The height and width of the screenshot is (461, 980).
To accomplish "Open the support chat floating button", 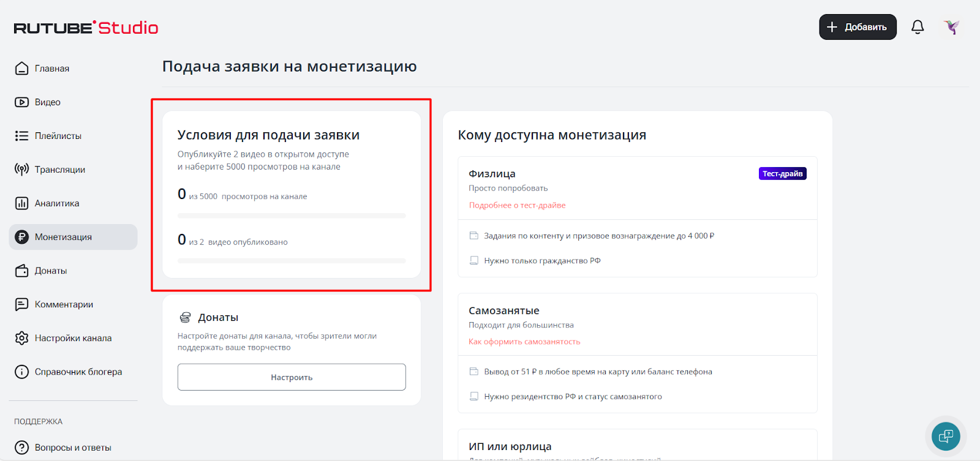I will (x=946, y=437).
